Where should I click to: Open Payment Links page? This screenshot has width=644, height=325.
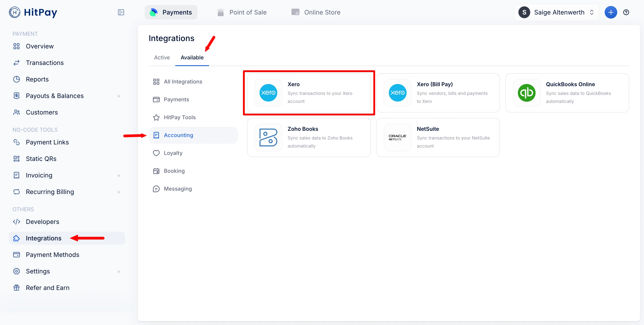click(67, 142)
